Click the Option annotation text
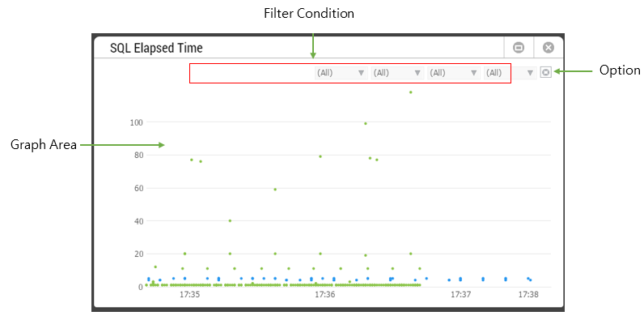The height and width of the screenshot is (320, 644). [620, 70]
